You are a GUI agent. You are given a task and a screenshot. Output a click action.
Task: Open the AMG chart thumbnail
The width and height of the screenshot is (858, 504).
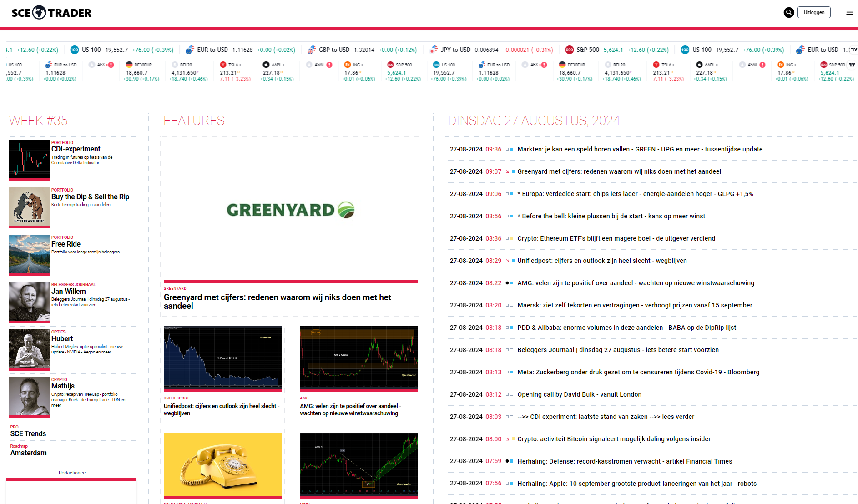[x=359, y=358]
